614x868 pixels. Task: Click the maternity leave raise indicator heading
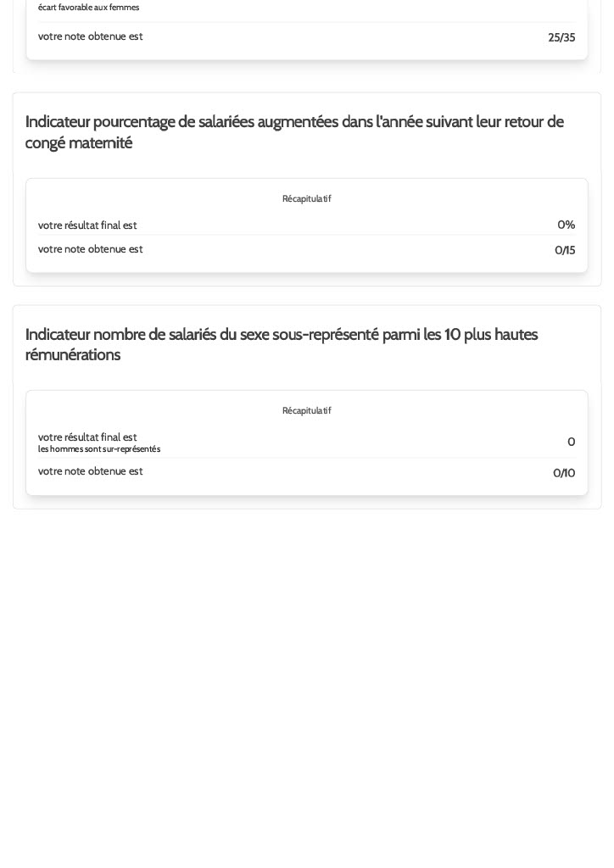tap(294, 131)
